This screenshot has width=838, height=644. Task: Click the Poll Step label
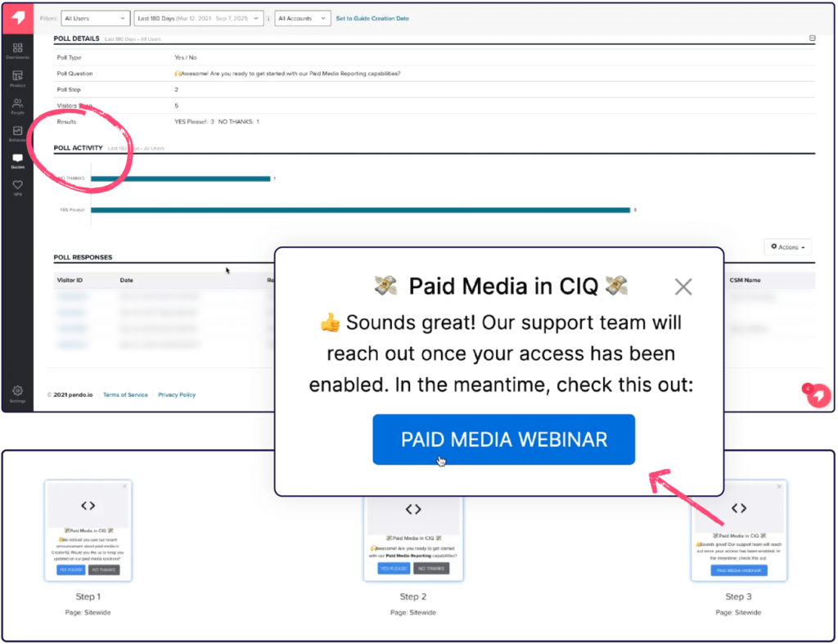point(69,89)
